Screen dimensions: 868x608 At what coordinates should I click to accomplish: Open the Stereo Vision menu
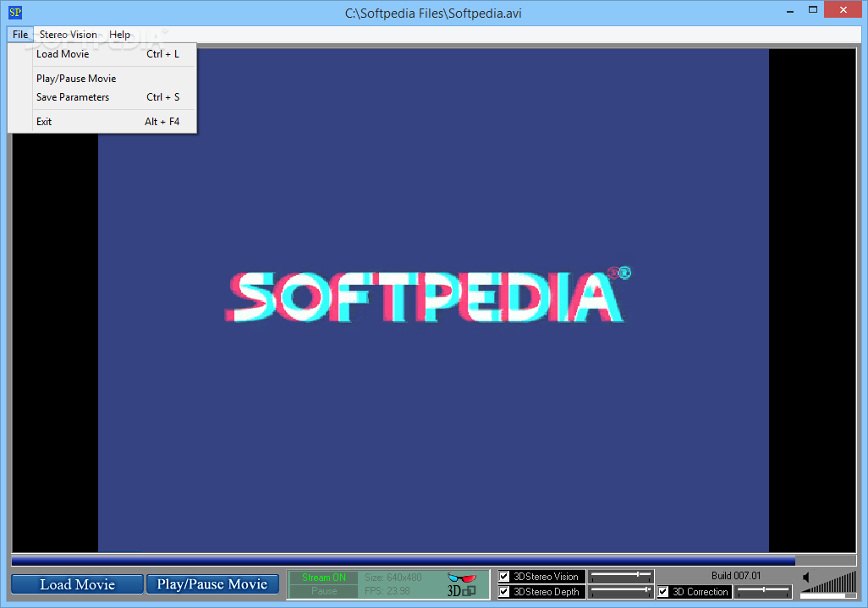68,35
